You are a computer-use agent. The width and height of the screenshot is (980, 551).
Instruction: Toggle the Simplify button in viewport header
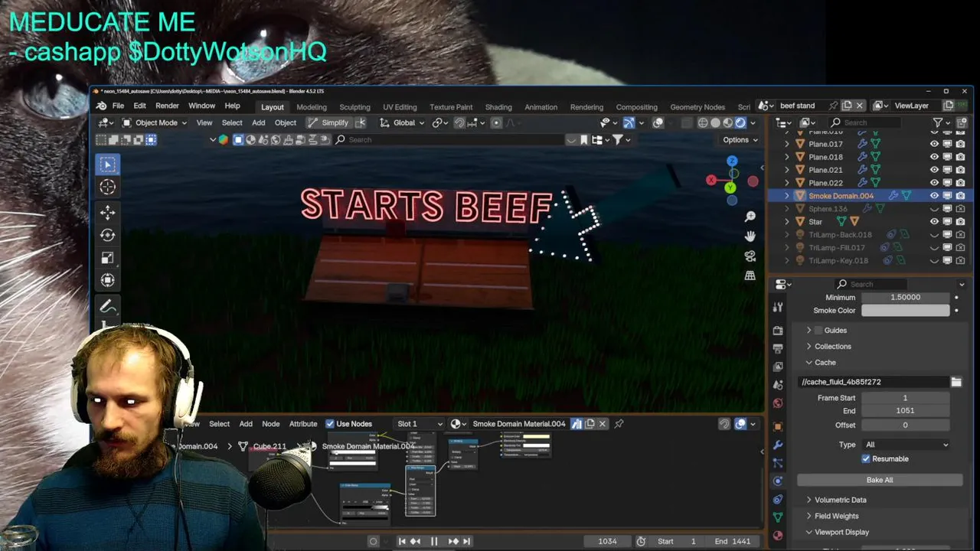pos(328,122)
